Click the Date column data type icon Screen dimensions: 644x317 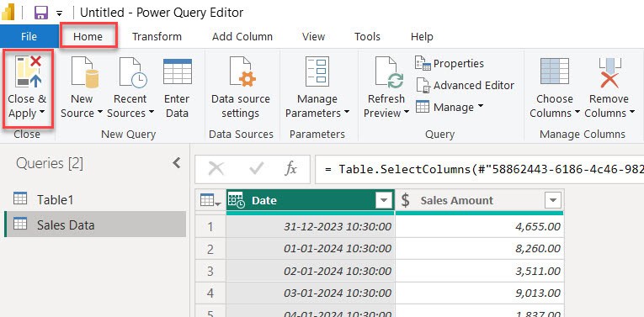(237, 200)
